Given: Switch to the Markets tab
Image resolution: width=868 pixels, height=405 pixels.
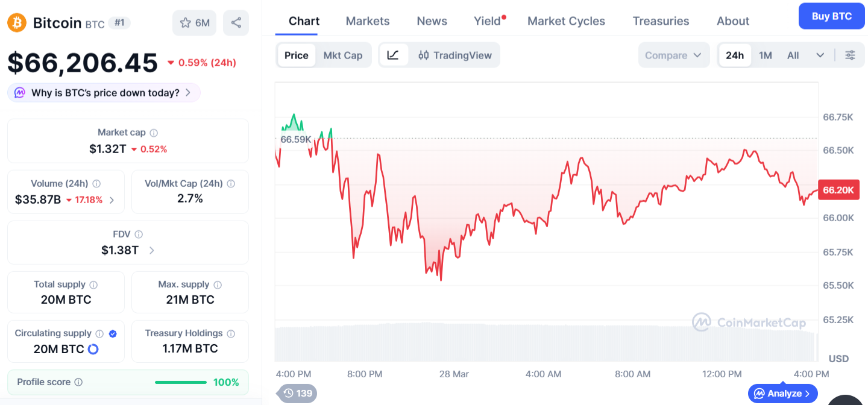Looking at the screenshot, I should pyautogui.click(x=367, y=20).
